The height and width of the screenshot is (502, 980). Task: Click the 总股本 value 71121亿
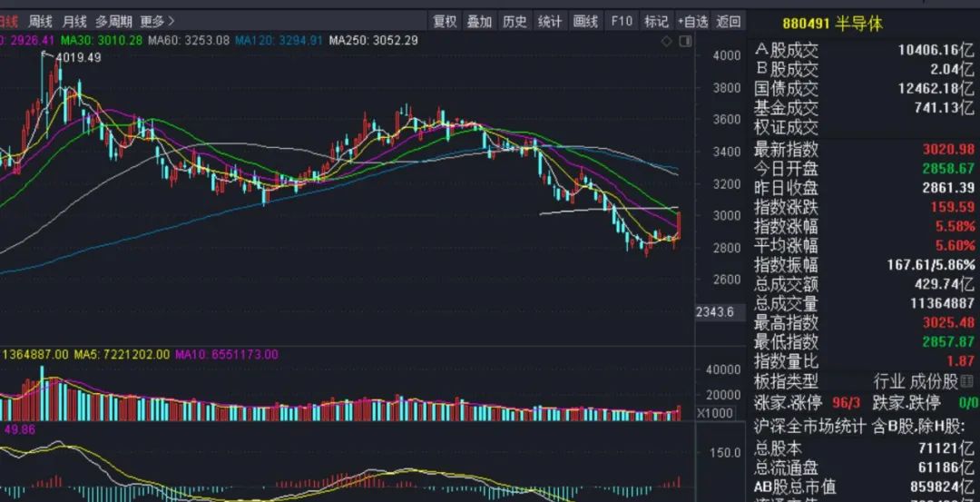pyautogui.click(x=946, y=448)
